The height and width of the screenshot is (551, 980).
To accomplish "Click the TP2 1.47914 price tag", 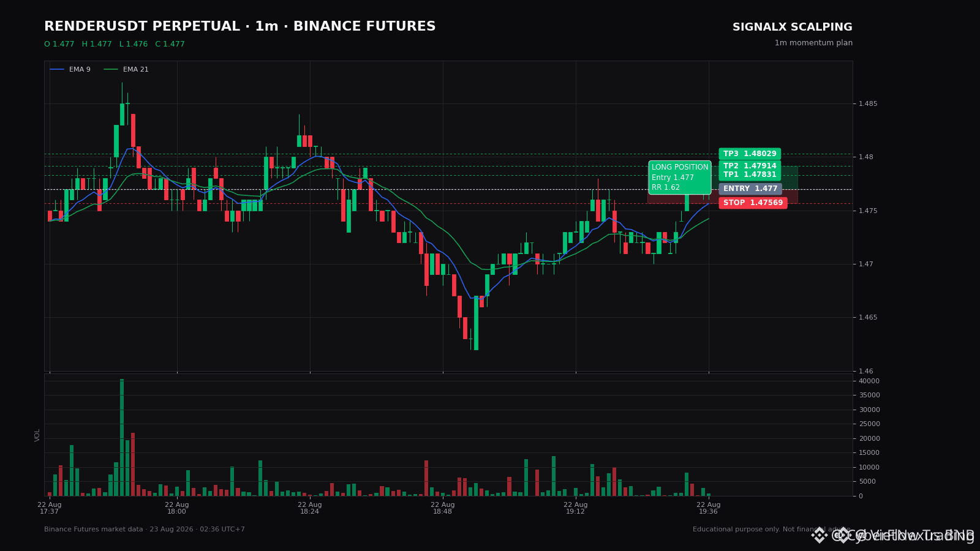I will 750,166.
